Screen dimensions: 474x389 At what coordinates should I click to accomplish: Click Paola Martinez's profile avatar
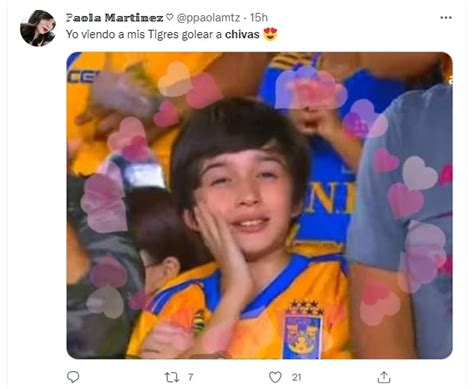point(38,28)
